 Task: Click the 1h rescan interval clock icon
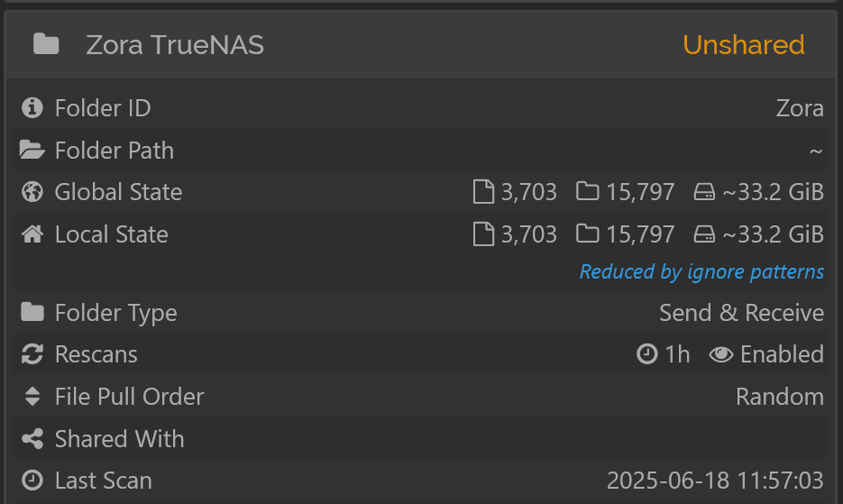pos(646,354)
